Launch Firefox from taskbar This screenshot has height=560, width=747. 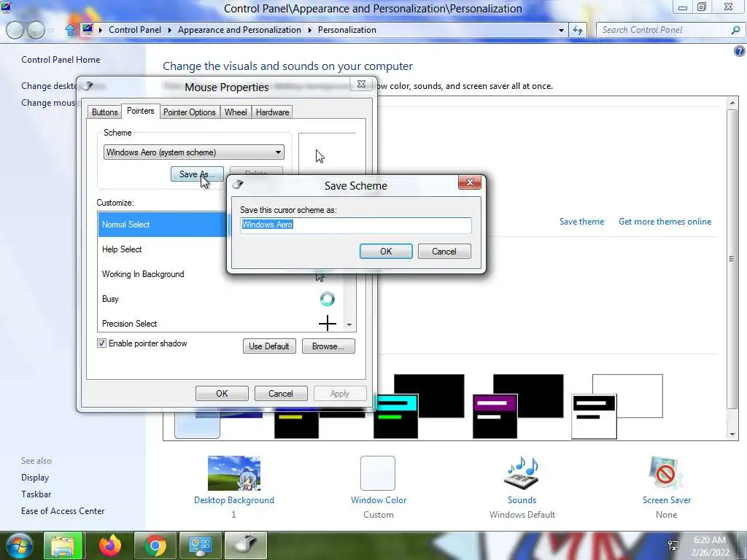pos(110,545)
